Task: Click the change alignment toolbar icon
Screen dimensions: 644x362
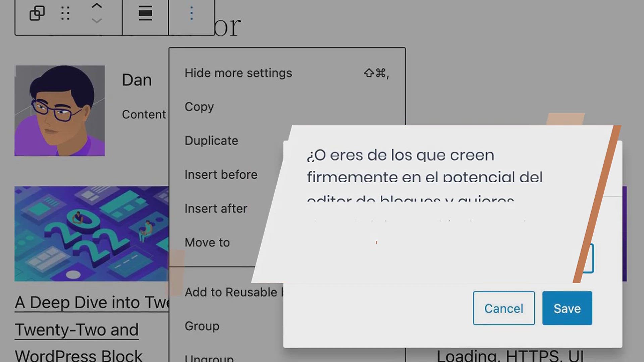Action: [145, 13]
